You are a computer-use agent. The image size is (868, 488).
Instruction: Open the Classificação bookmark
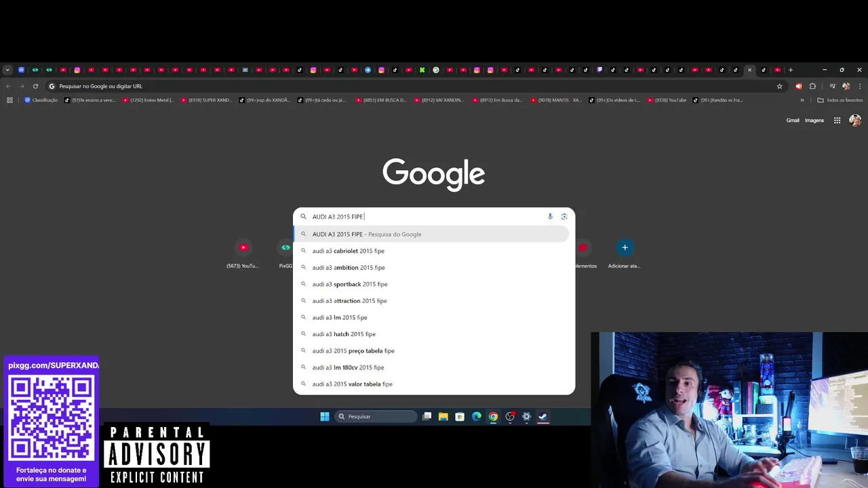(41, 100)
